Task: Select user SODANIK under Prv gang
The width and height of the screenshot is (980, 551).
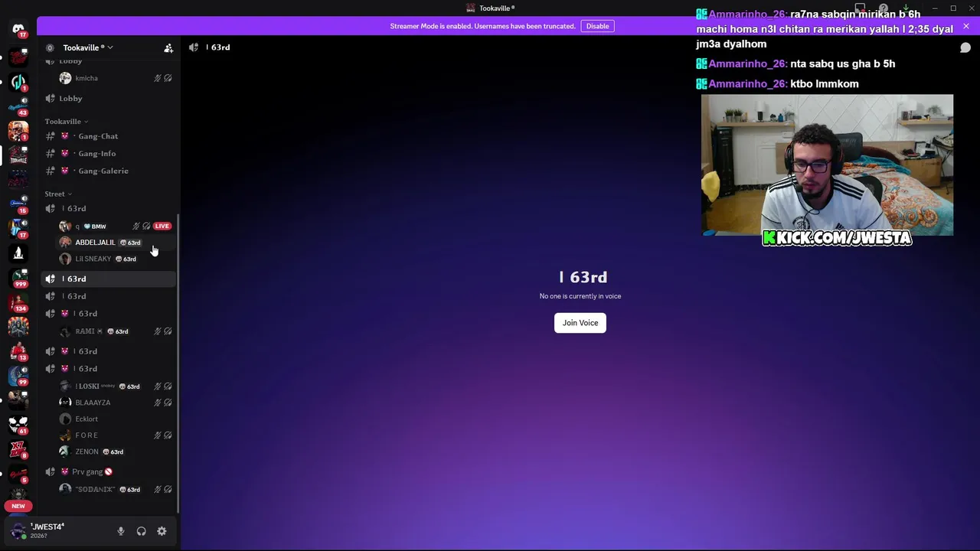Action: 116,489
